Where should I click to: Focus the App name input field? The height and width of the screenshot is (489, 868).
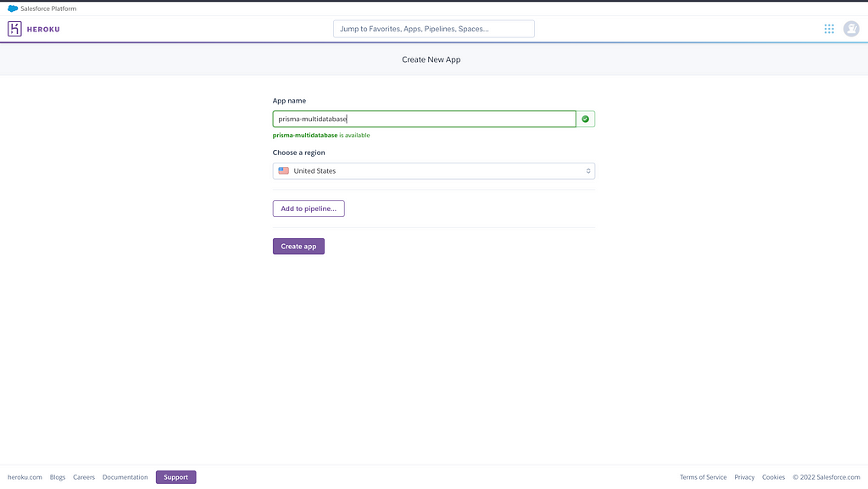pos(424,119)
